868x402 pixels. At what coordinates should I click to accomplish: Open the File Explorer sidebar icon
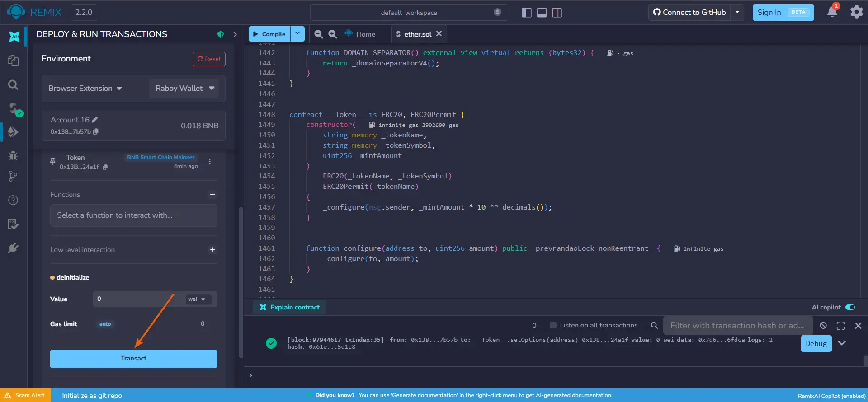[13, 61]
